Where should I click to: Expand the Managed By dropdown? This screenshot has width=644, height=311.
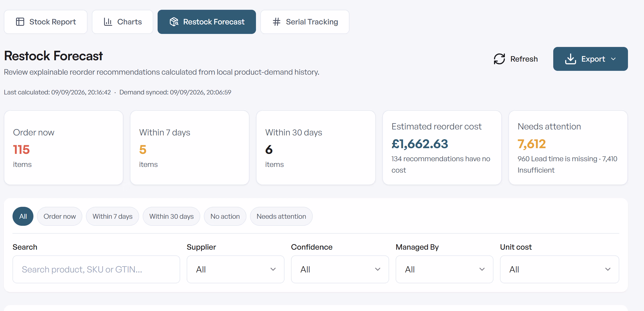444,269
